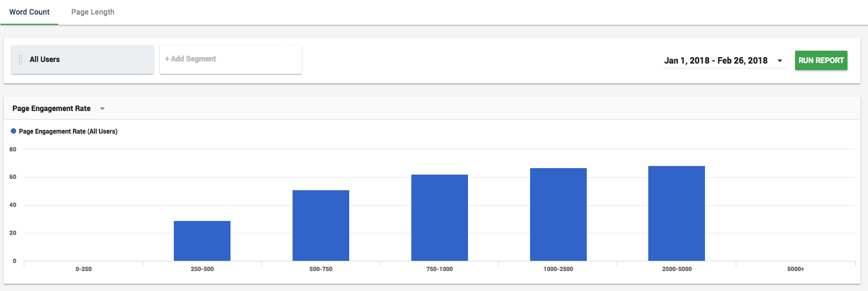Select the All Users segment box
This screenshot has height=291, width=868.
tap(82, 59)
